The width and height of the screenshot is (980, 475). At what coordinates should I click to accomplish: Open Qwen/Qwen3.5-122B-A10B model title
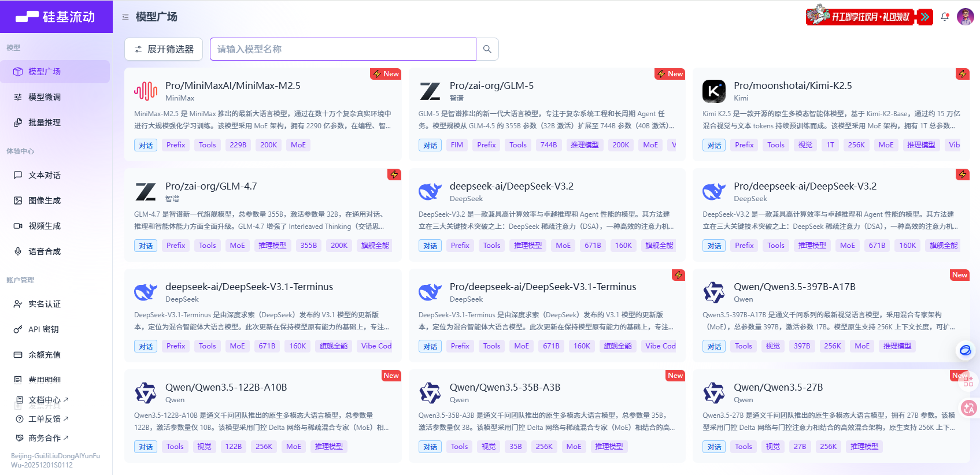tap(226, 387)
